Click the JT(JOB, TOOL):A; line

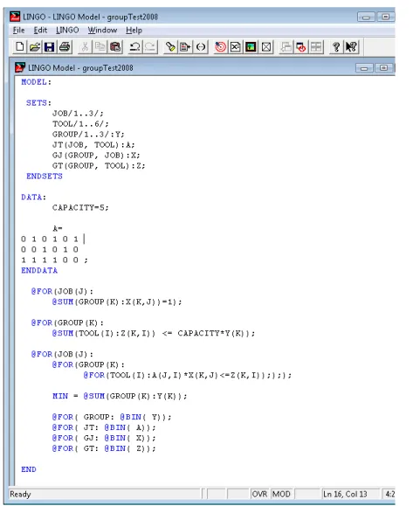pos(93,144)
